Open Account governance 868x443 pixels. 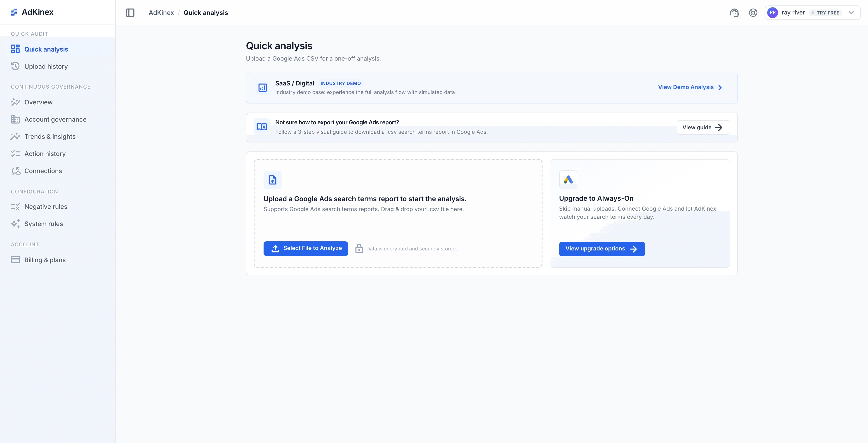58,119
